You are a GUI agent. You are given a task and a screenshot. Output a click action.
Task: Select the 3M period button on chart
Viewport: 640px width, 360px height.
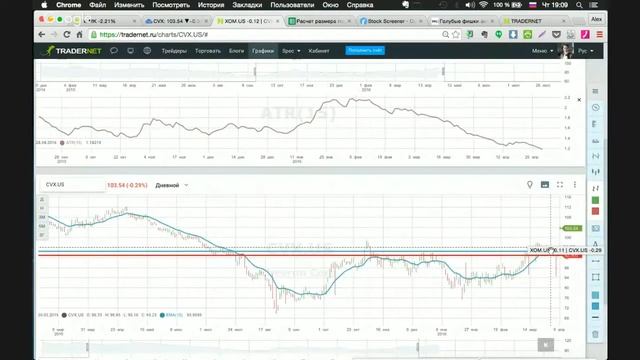[42, 218]
